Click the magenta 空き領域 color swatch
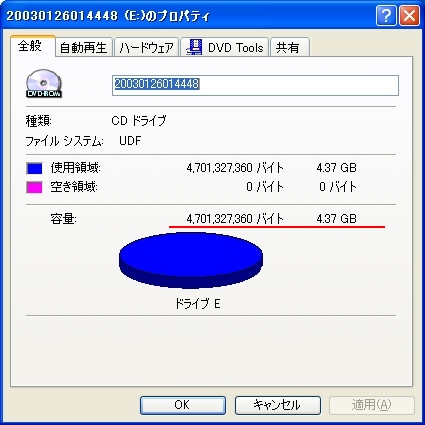Image resolution: width=425 pixels, height=425 pixels. 34,187
